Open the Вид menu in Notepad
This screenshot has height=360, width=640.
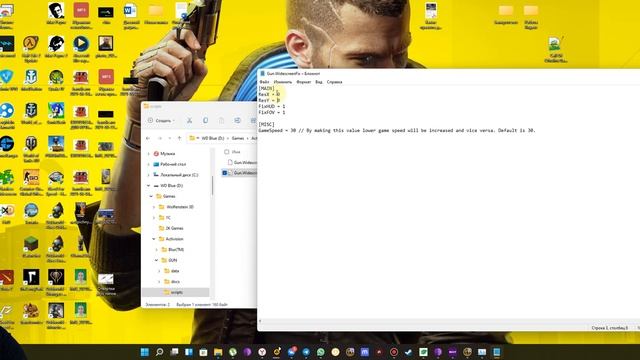click(x=319, y=82)
